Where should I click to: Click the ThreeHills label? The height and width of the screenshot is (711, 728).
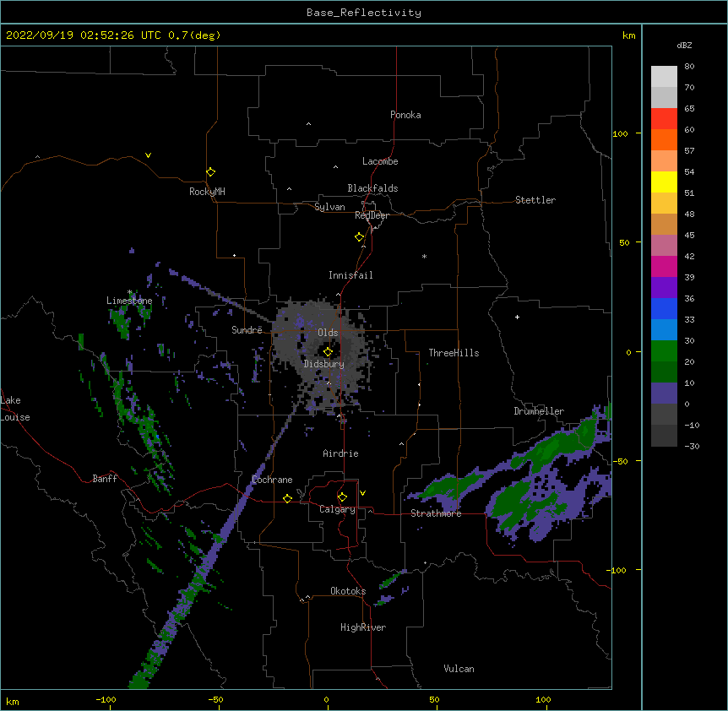pos(454,353)
